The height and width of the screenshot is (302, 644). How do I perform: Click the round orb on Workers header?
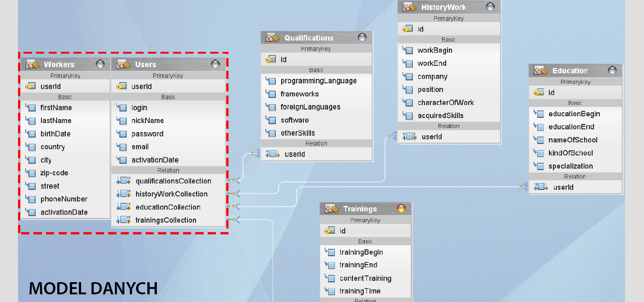[x=100, y=64]
